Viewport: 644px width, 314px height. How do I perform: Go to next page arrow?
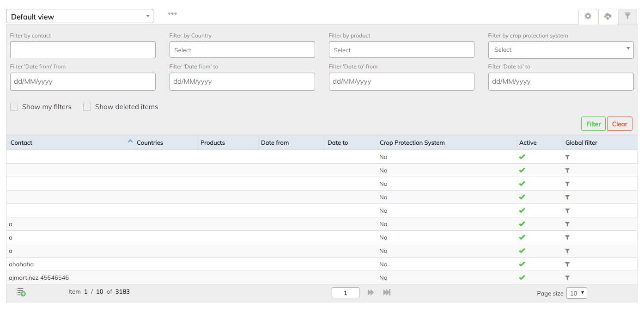pos(371,292)
